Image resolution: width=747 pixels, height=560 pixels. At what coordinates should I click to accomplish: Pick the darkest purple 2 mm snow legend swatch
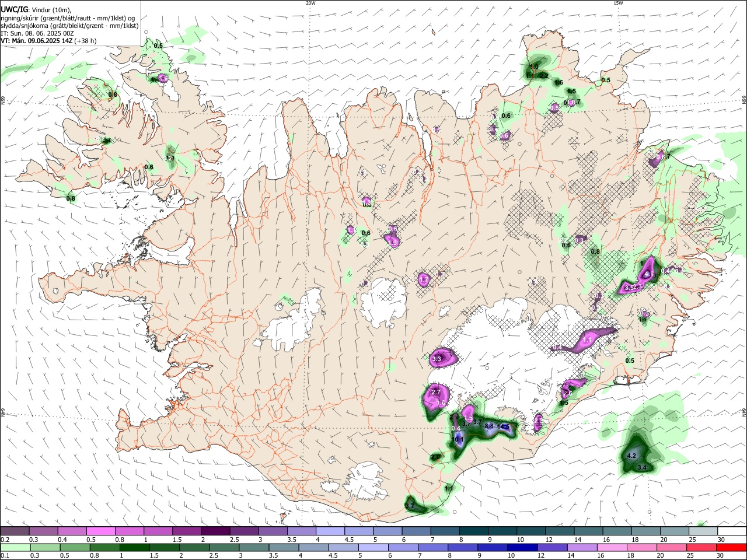pyautogui.click(x=215, y=531)
